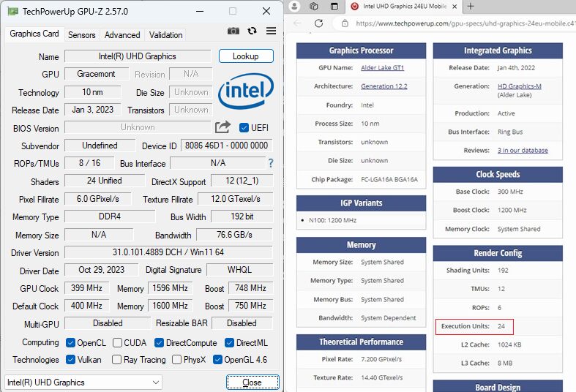Toggle the OpenGL 4.6 checkbox
The width and height of the screenshot is (576, 392).
217,359
